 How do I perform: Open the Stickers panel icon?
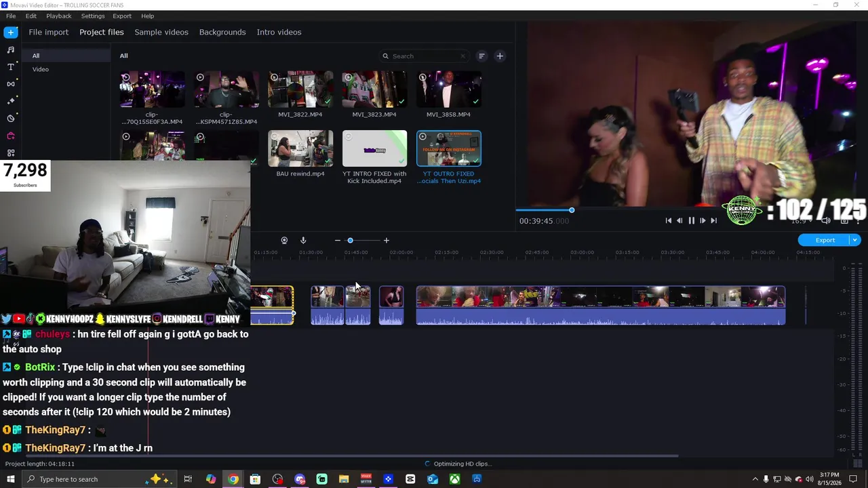(x=11, y=119)
